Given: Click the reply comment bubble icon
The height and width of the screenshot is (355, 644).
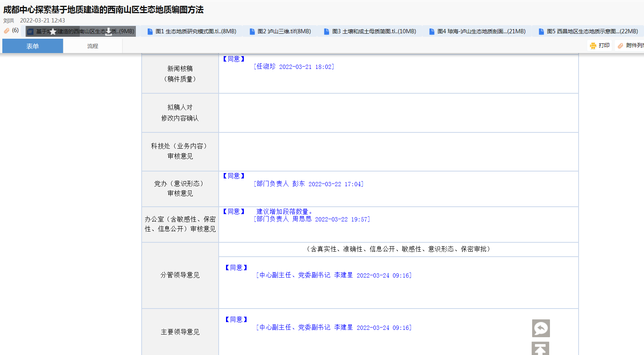Looking at the screenshot, I should (541, 328).
